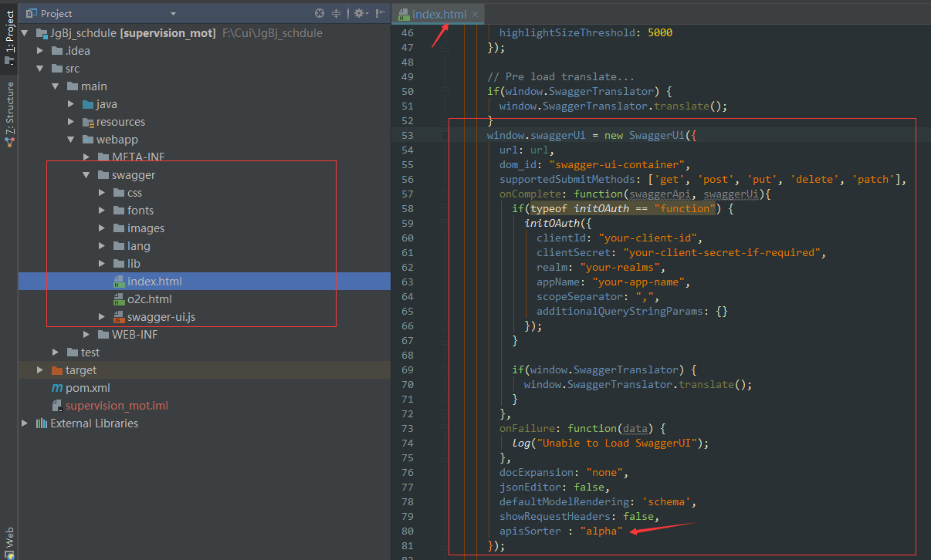Click the orange target folder icon
The image size is (931, 560).
tap(57, 370)
